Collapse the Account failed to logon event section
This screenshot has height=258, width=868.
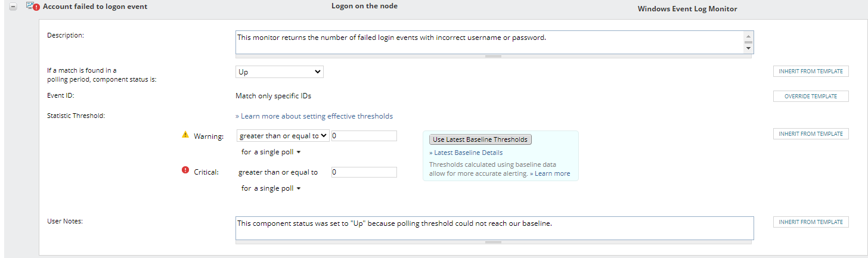pyautogui.click(x=13, y=7)
